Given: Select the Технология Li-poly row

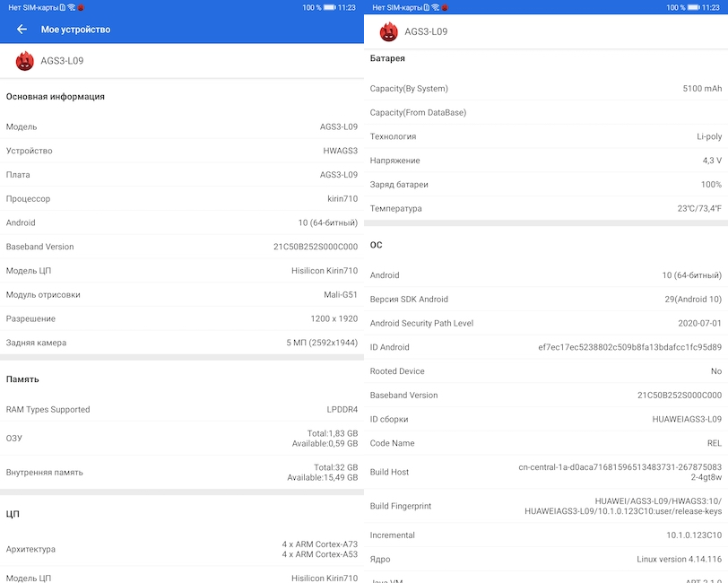Looking at the screenshot, I should 546,136.
